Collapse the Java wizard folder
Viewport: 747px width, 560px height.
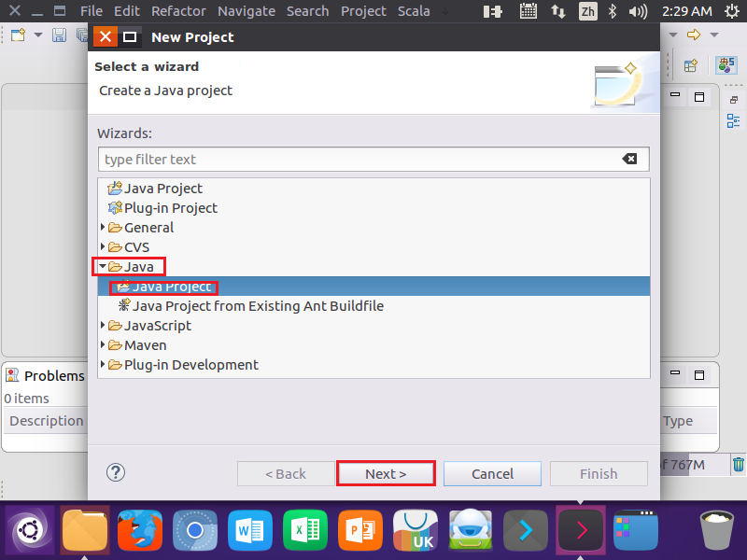pyautogui.click(x=103, y=266)
